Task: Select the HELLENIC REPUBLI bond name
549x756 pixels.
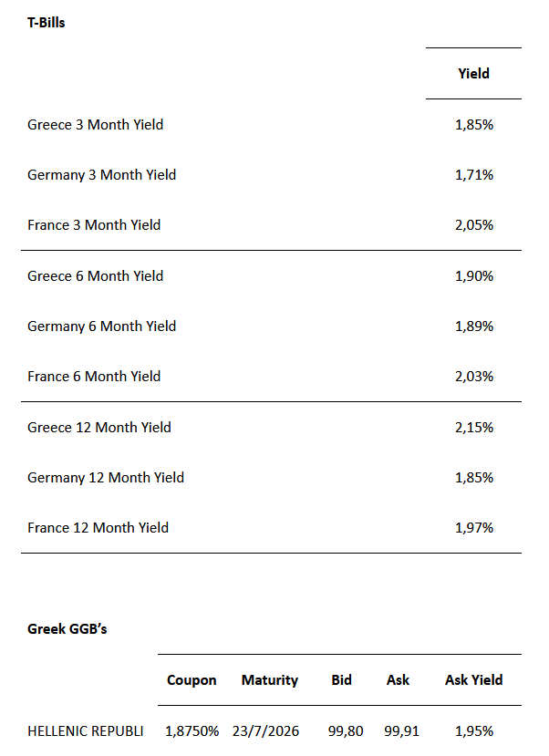Action: 86,731
